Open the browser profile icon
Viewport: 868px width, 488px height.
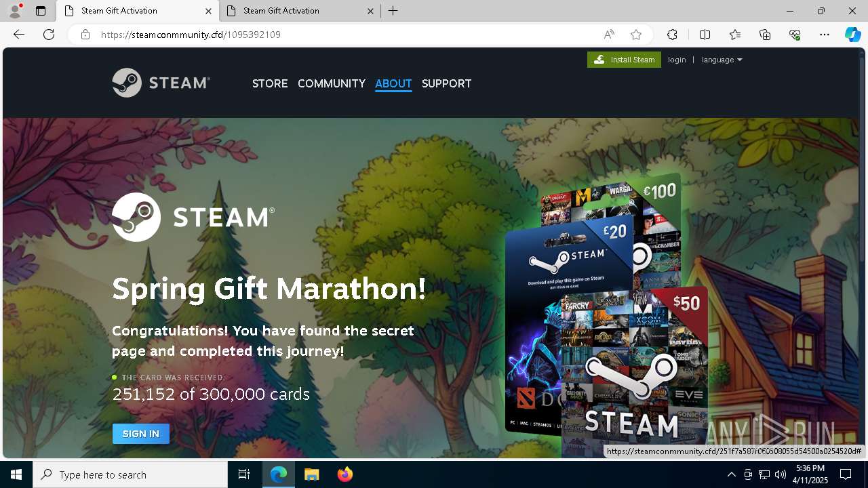point(14,11)
